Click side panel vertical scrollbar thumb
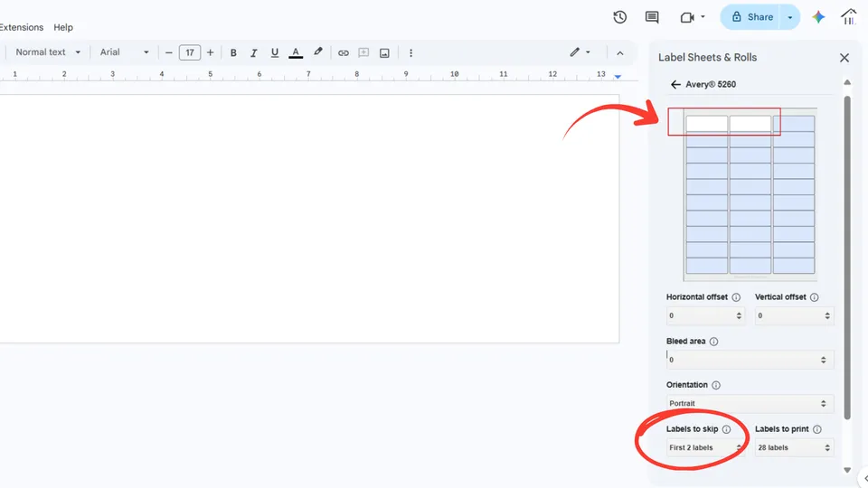Image resolution: width=868 pixels, height=488 pixels. (847, 258)
